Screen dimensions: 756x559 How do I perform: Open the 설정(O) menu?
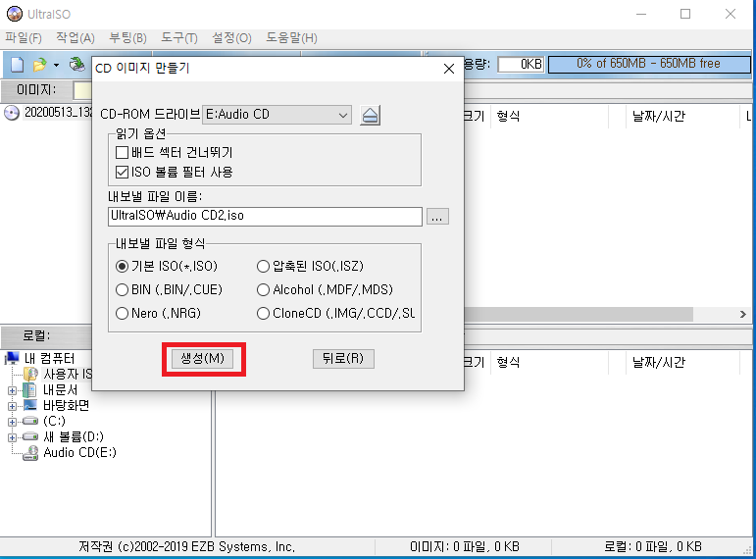[x=231, y=37]
